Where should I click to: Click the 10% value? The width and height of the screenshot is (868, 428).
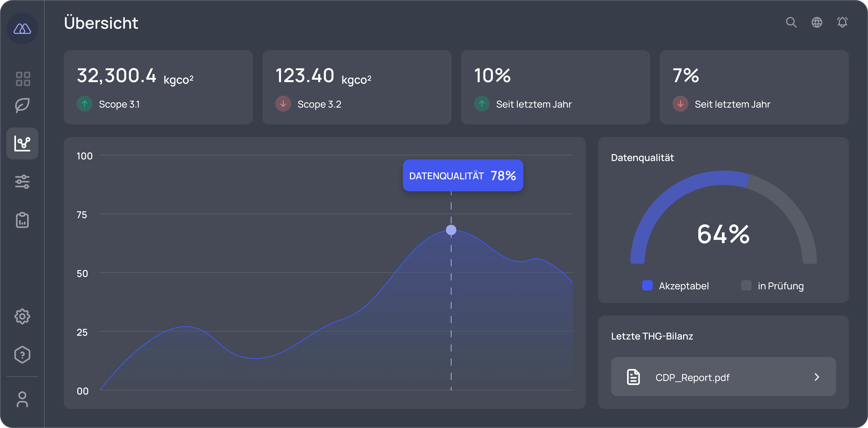click(x=492, y=75)
